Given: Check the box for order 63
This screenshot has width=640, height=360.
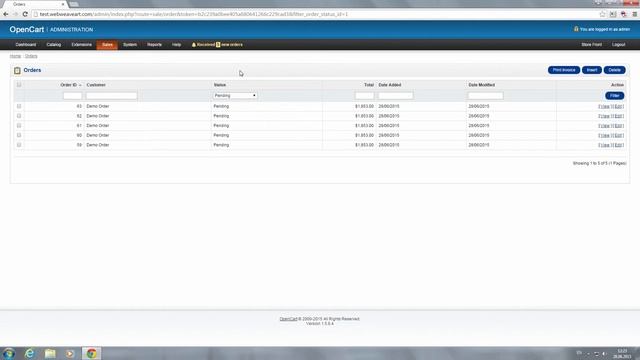Looking at the screenshot, I should [19, 106].
